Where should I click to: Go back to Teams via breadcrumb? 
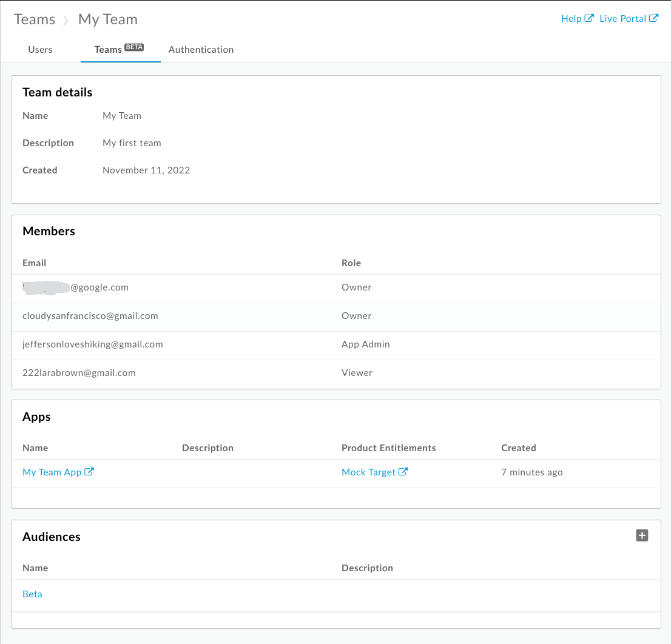click(x=35, y=19)
